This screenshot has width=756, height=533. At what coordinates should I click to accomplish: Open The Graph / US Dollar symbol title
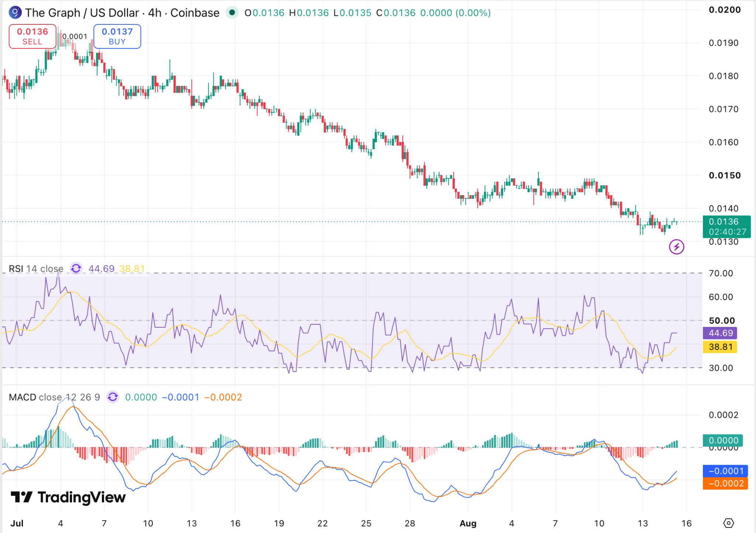pyautogui.click(x=122, y=13)
